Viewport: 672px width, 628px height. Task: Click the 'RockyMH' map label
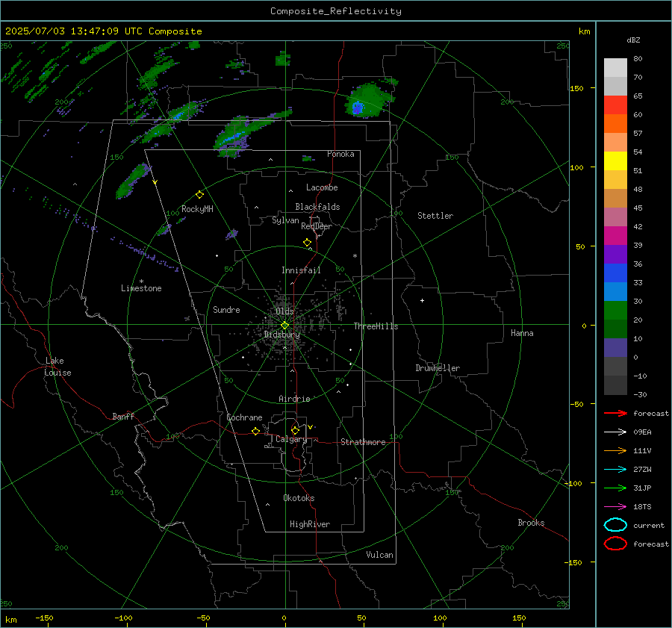[x=197, y=209]
